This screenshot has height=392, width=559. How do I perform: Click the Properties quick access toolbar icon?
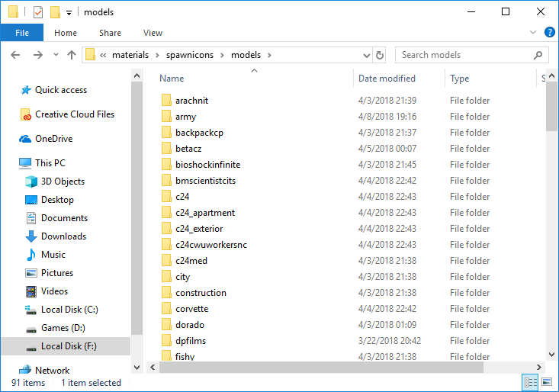[x=38, y=12]
